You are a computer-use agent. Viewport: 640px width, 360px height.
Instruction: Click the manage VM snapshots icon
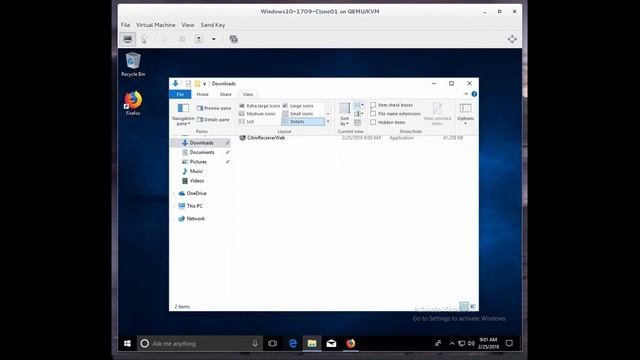coord(233,39)
